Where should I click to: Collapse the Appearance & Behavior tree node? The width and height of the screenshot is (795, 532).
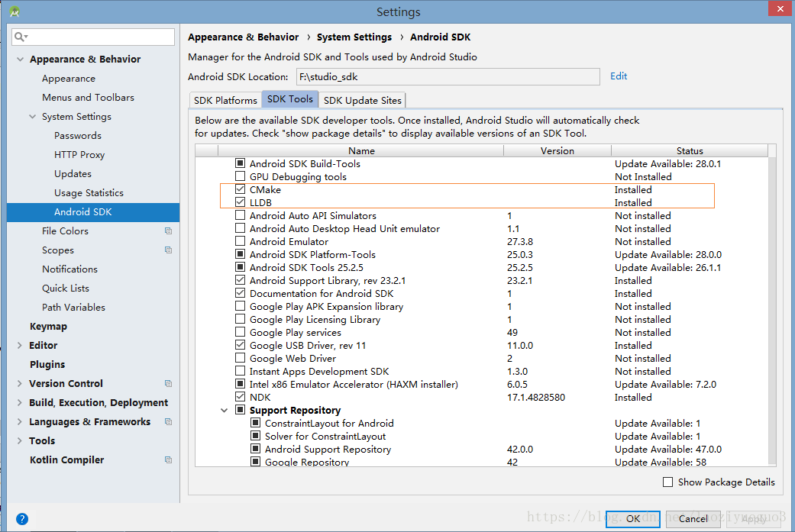pos(21,60)
